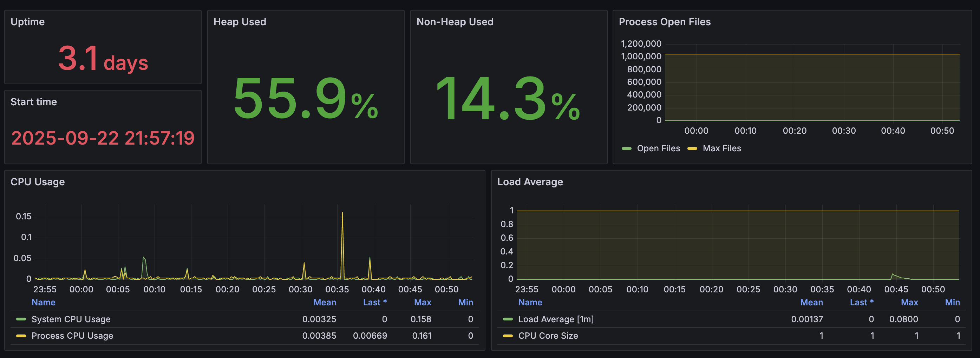Click 23:55 tick on CPU Usage chart

pyautogui.click(x=45, y=290)
